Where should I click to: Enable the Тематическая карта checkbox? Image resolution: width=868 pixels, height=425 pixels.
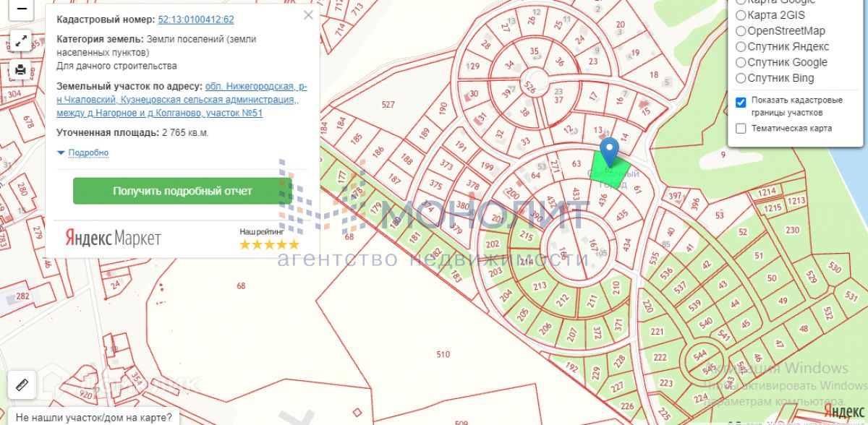pyautogui.click(x=741, y=129)
